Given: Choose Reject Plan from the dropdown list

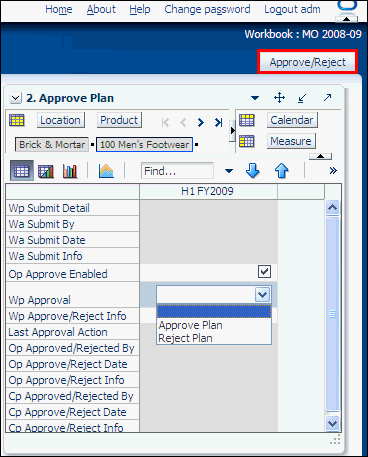Looking at the screenshot, I should (185, 338).
